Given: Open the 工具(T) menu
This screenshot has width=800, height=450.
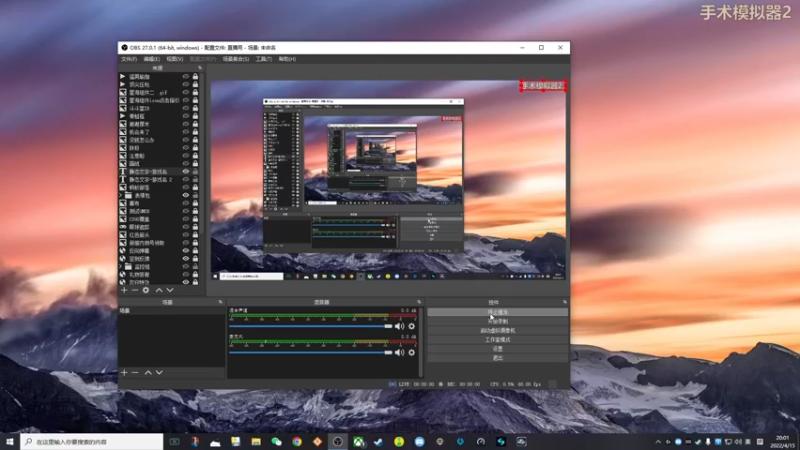Looking at the screenshot, I should (264, 59).
